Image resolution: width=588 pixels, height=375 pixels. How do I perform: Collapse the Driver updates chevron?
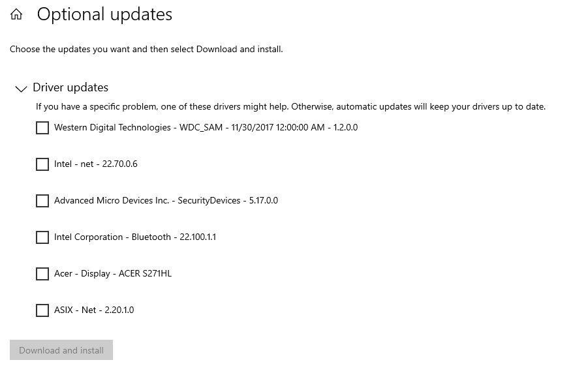[21, 89]
